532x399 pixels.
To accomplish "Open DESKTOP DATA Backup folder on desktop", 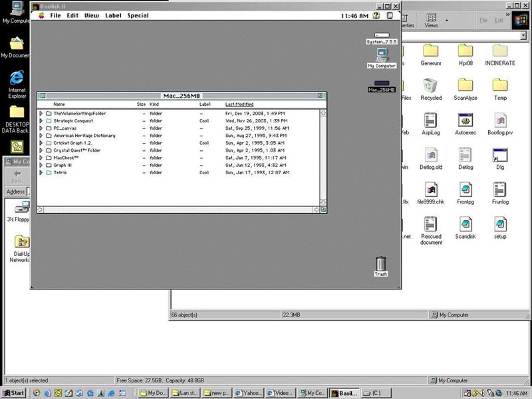I will 15,120.
